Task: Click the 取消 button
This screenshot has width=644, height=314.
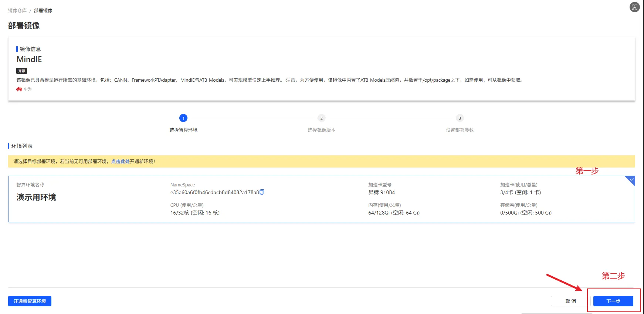Action: click(570, 301)
